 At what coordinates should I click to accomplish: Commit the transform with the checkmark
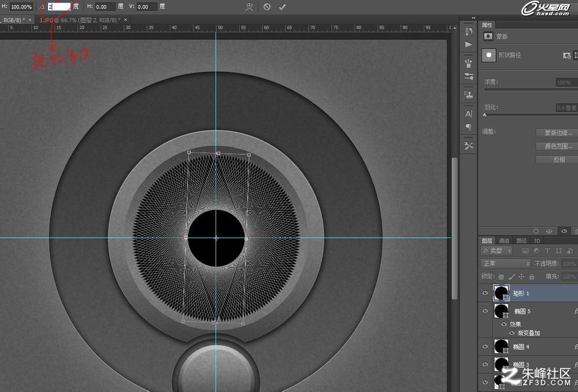point(283,7)
